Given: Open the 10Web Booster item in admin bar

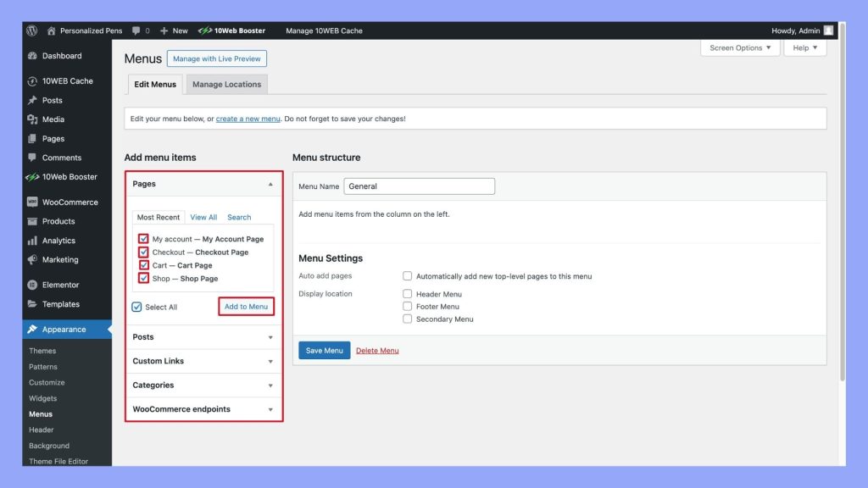Looking at the screenshot, I should (231, 30).
